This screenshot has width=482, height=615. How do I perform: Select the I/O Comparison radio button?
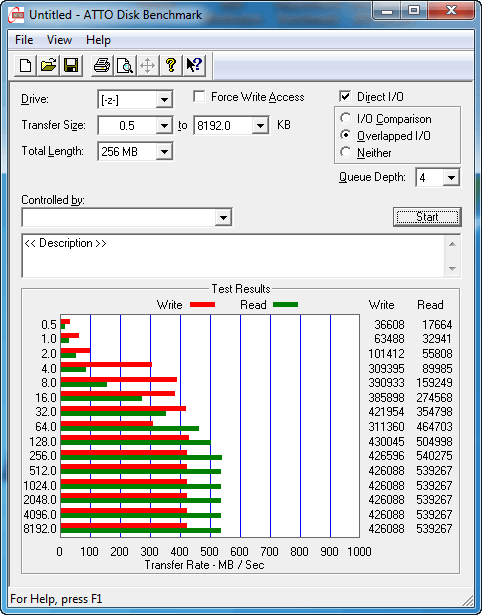click(346, 118)
